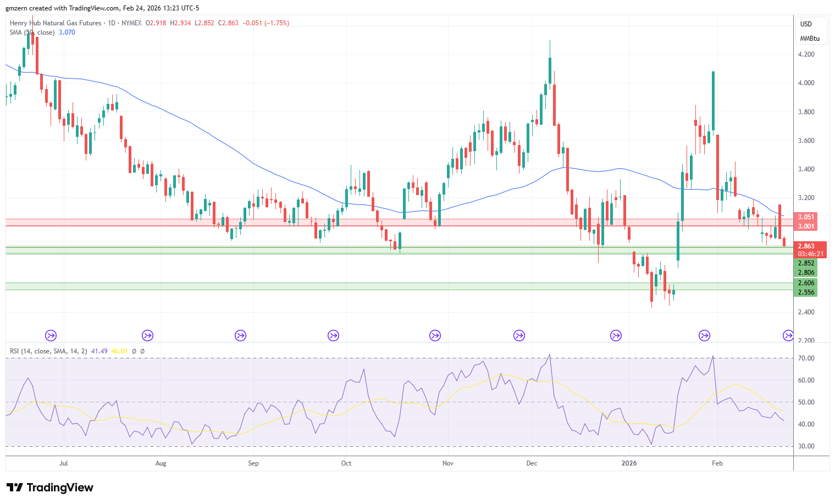Click the contract roll marker beside the Aug label
The height and width of the screenshot is (504, 835).
[147, 335]
